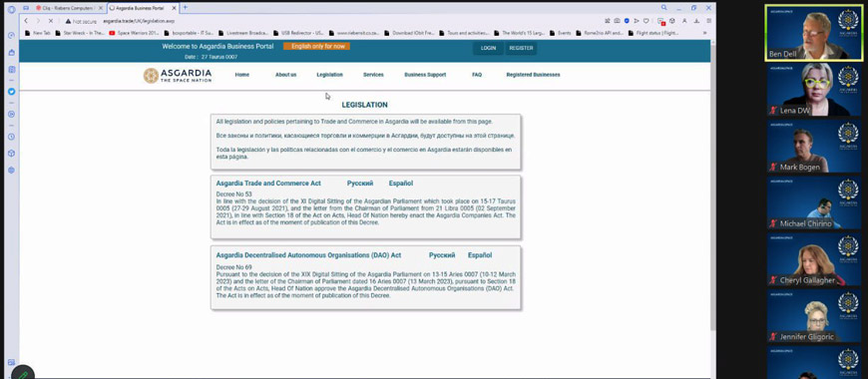The width and height of the screenshot is (868, 379).
Task: Open the Twitter icon in sidebar
Action: click(x=11, y=92)
